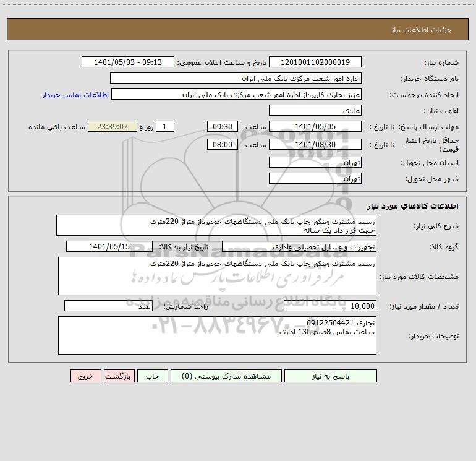Click the تاریخ نیاز به کالا label
Viewport: 476px width, 461px height.
pyautogui.click(x=184, y=247)
